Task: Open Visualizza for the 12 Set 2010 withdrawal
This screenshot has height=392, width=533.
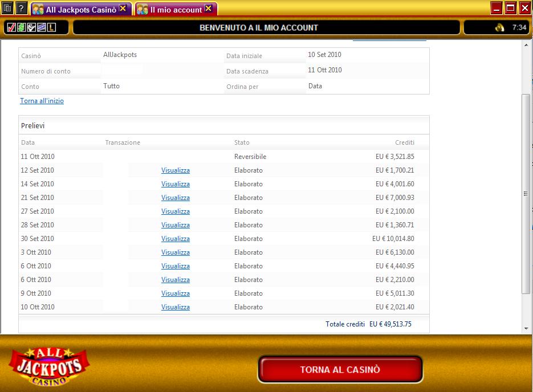Action: 176,170
